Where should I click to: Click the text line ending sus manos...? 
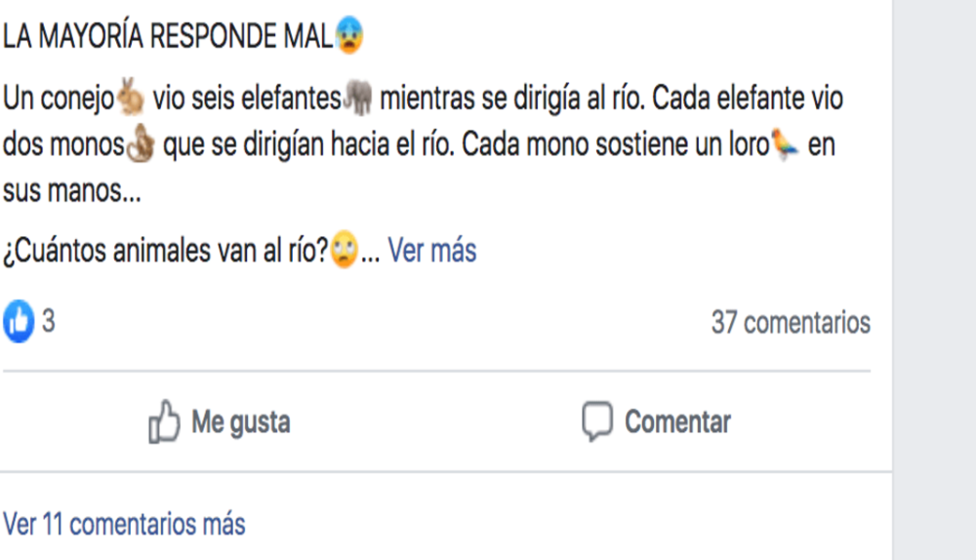coord(72,191)
